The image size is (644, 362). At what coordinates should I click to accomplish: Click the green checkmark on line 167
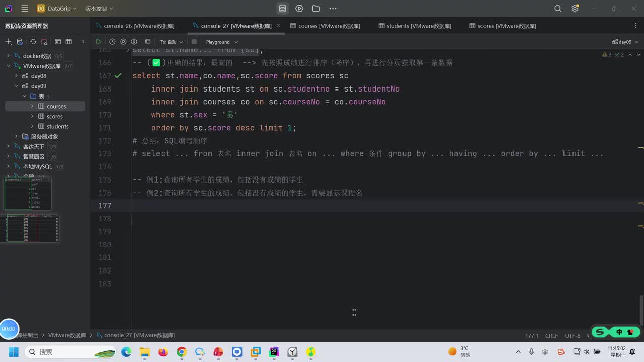pos(118,76)
